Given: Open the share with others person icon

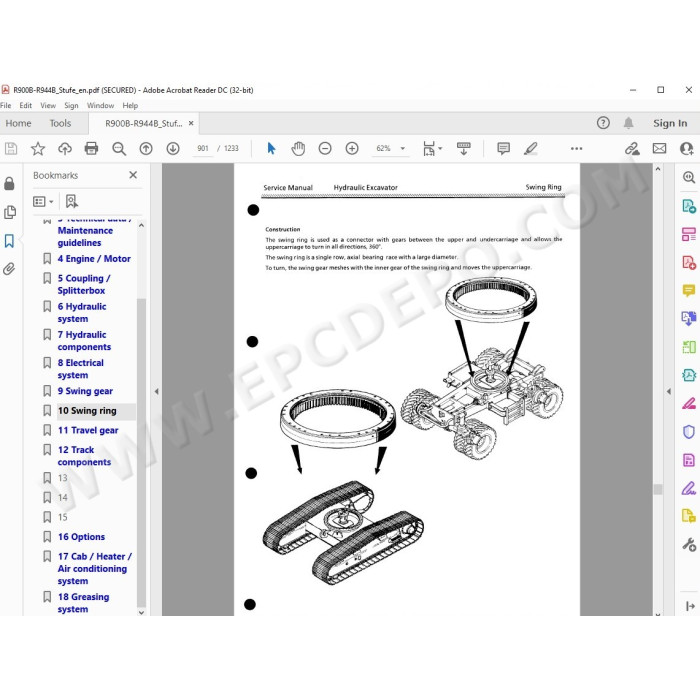Looking at the screenshot, I should tap(687, 148).
